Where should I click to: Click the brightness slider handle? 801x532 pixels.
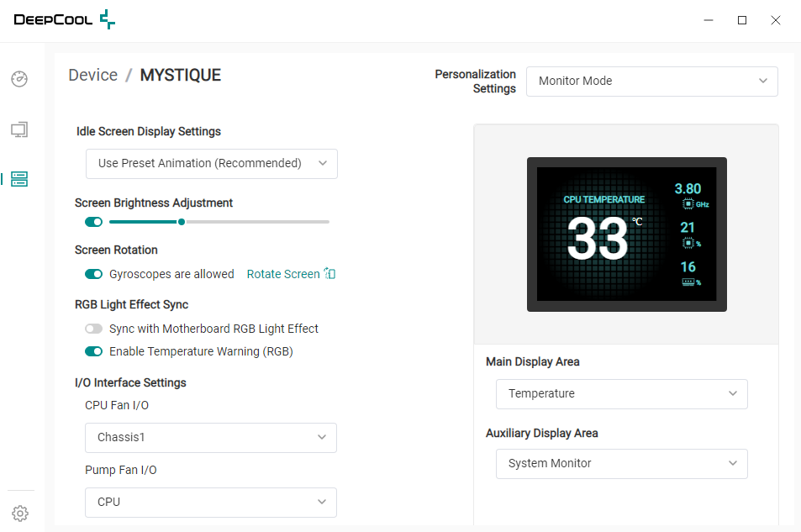click(182, 222)
